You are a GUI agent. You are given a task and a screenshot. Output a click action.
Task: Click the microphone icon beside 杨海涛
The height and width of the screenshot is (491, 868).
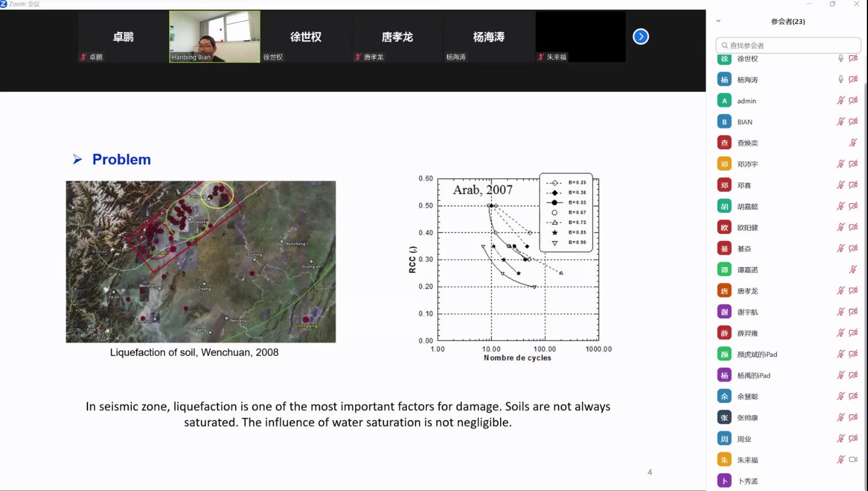pos(840,79)
